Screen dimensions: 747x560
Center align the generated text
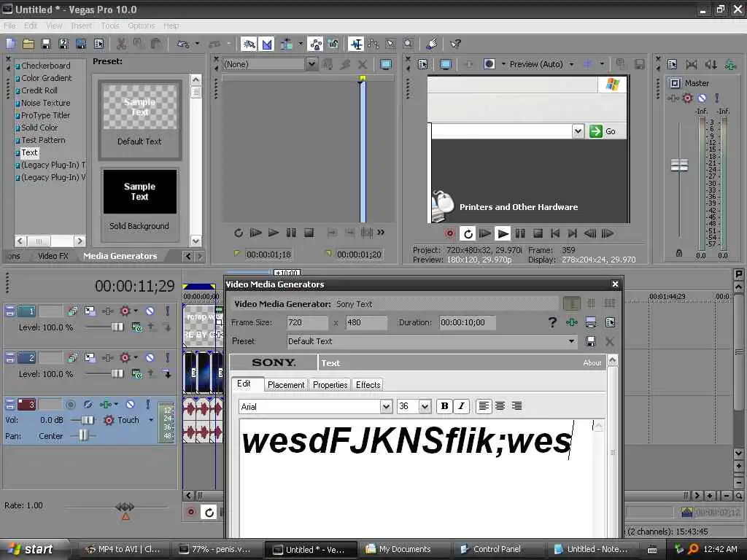tap(500, 406)
